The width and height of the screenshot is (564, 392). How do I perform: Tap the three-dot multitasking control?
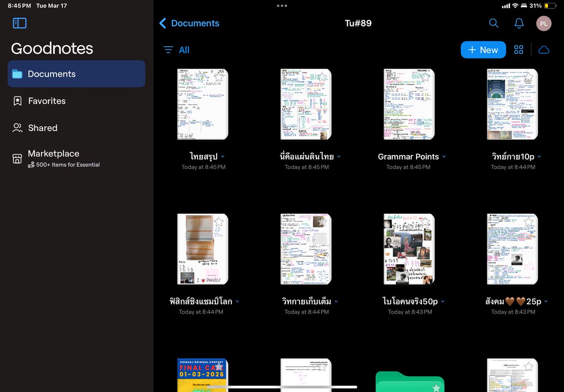(282, 6)
